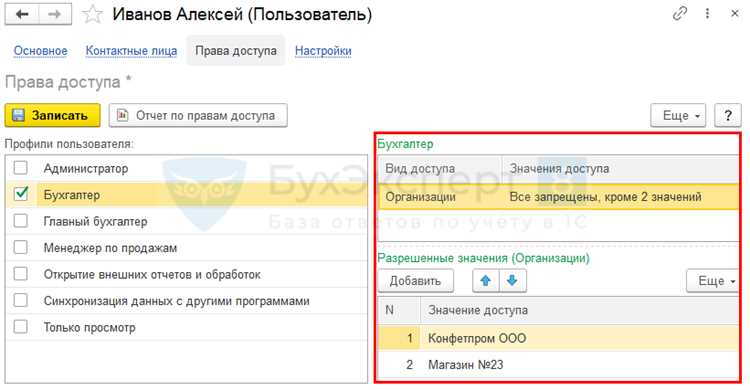Select the Администратор profile row text
The image size is (750, 390).
86,168
